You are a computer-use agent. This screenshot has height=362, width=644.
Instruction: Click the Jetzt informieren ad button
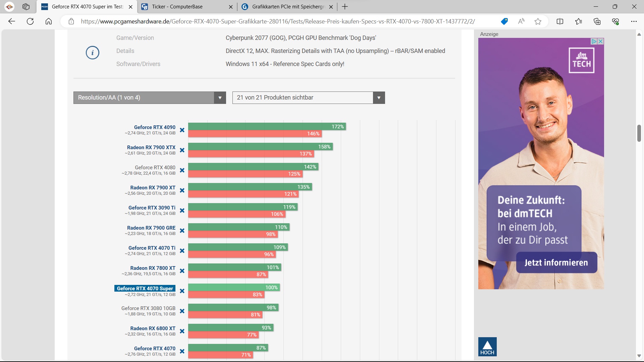coord(556,262)
